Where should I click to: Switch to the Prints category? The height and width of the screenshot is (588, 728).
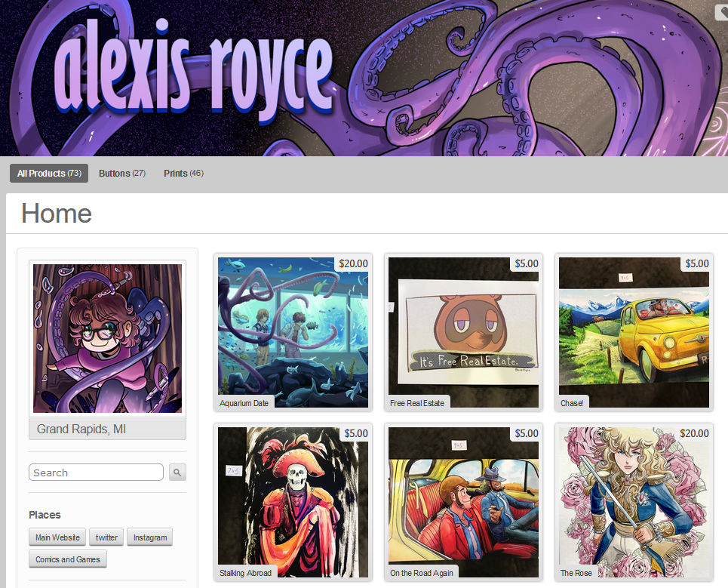click(x=183, y=174)
